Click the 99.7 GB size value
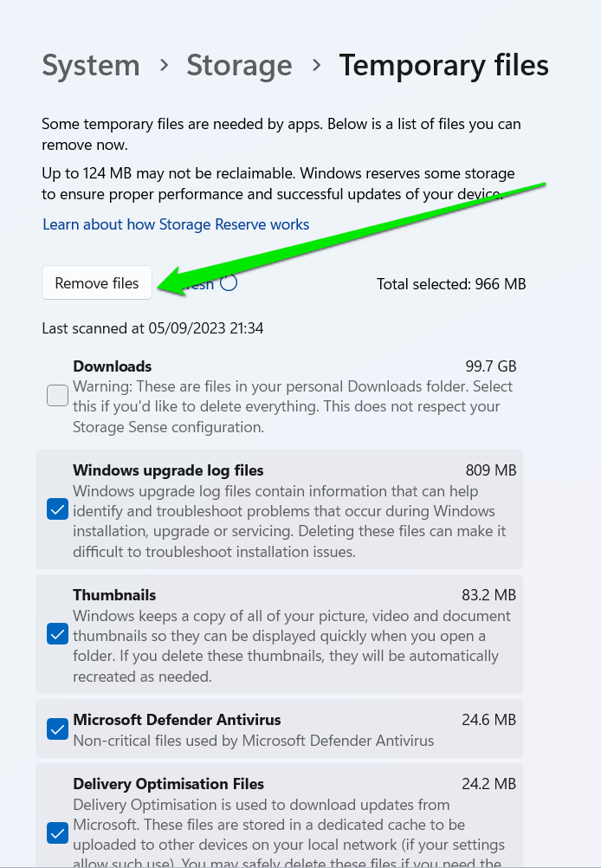601x868 pixels. click(x=491, y=366)
